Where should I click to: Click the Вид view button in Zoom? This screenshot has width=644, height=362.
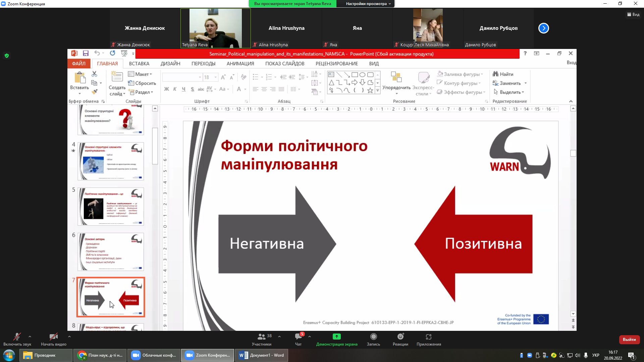[x=633, y=14]
